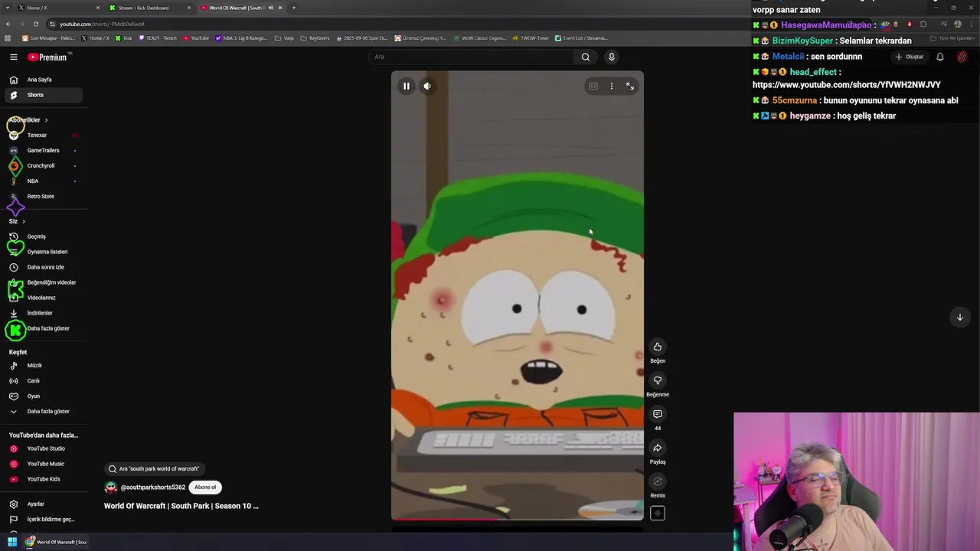This screenshot has width=980, height=551.
Task: Open the three-dot options menu on the short
Action: pyautogui.click(x=611, y=86)
